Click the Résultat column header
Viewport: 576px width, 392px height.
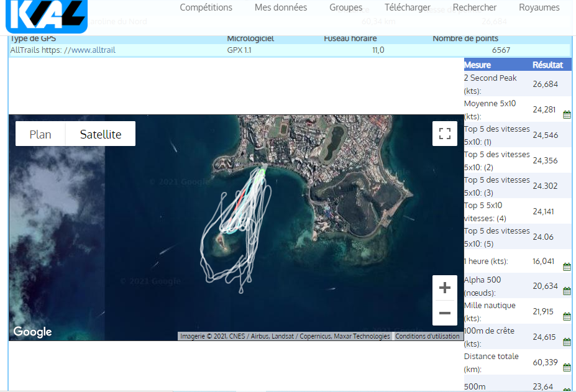coord(547,65)
